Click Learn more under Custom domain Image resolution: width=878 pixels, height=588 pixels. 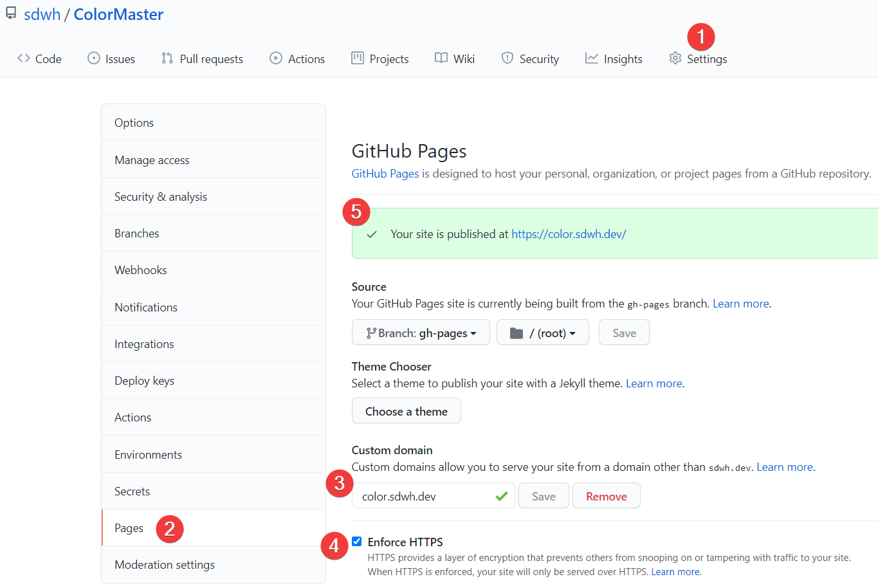tap(785, 467)
